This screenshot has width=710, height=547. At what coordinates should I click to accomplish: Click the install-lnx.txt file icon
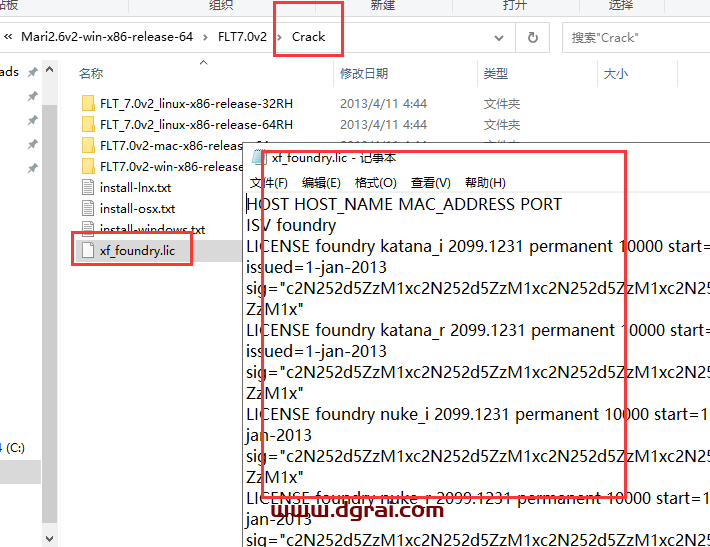pos(88,187)
